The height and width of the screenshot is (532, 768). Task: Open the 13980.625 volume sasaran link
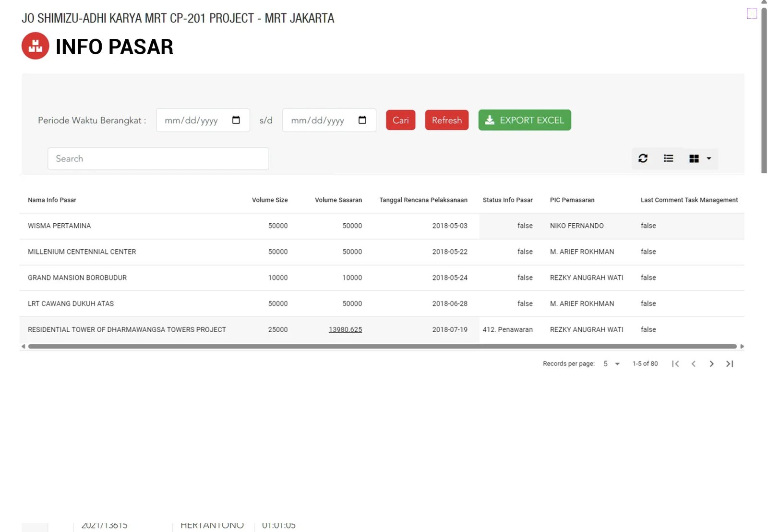[345, 330]
